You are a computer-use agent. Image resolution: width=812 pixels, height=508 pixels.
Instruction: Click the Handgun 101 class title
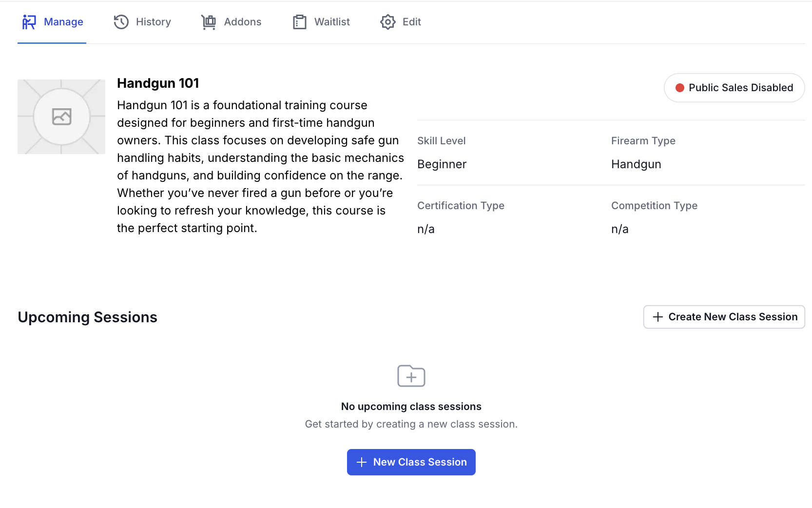[158, 83]
